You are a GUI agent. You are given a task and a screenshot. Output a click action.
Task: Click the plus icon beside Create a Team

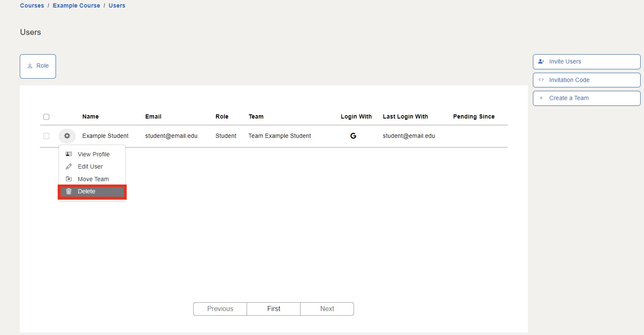pyautogui.click(x=541, y=98)
